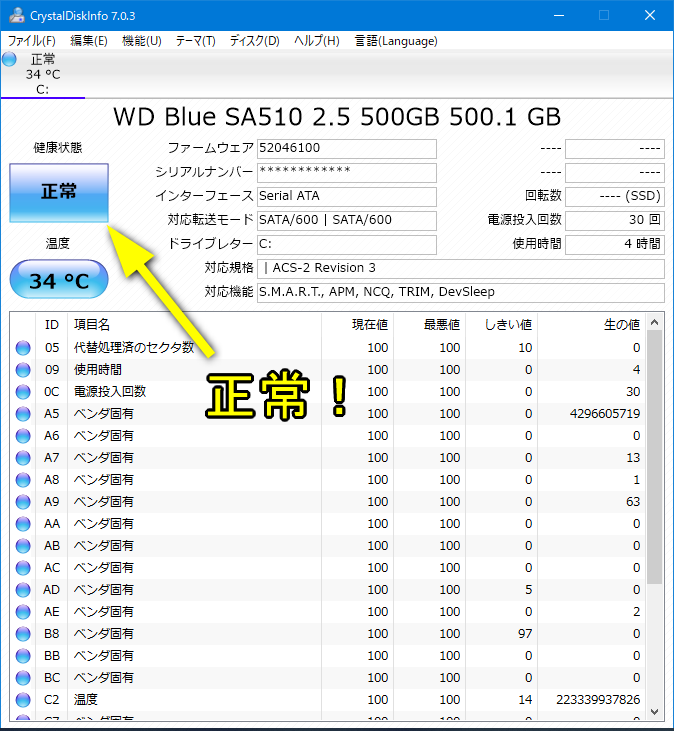
Task: Click the ファームウェア field 52046100
Action: click(x=347, y=149)
